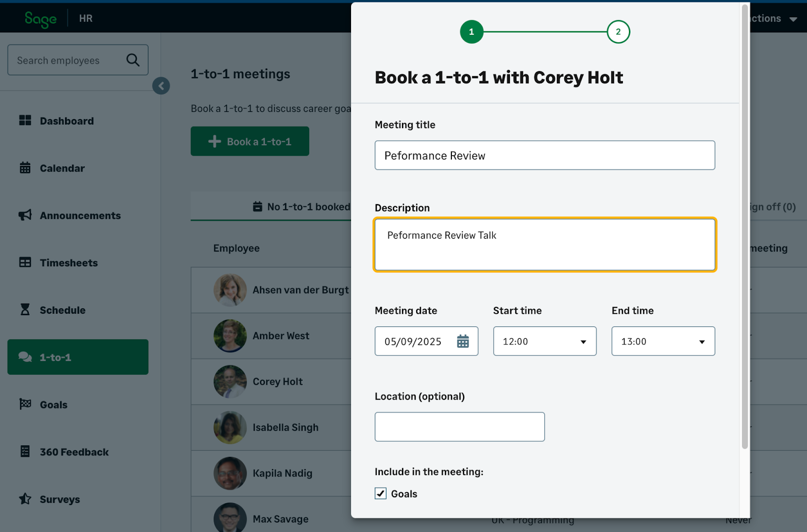Uncheck the Goals checkbox
This screenshot has width=807, height=532.
381,494
